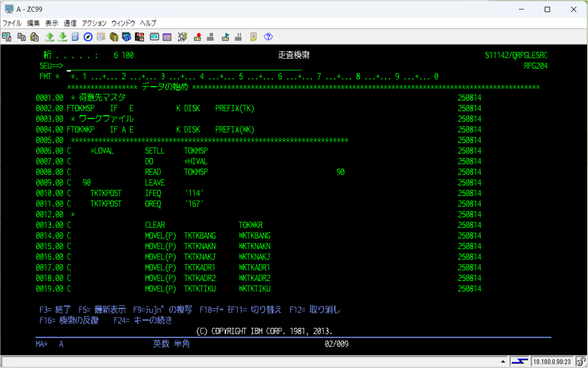Click the paste clipboard icon
Image resolution: width=588 pixels, height=368 pixels.
coord(34,37)
